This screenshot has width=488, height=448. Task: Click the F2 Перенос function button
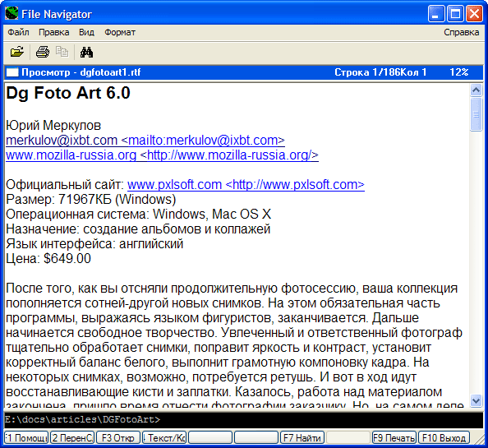coord(72,437)
